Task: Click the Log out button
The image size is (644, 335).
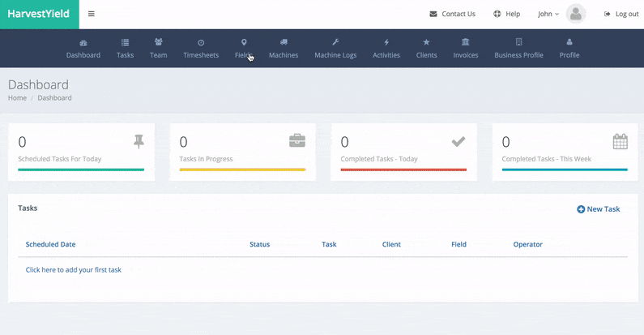Action: [x=621, y=14]
